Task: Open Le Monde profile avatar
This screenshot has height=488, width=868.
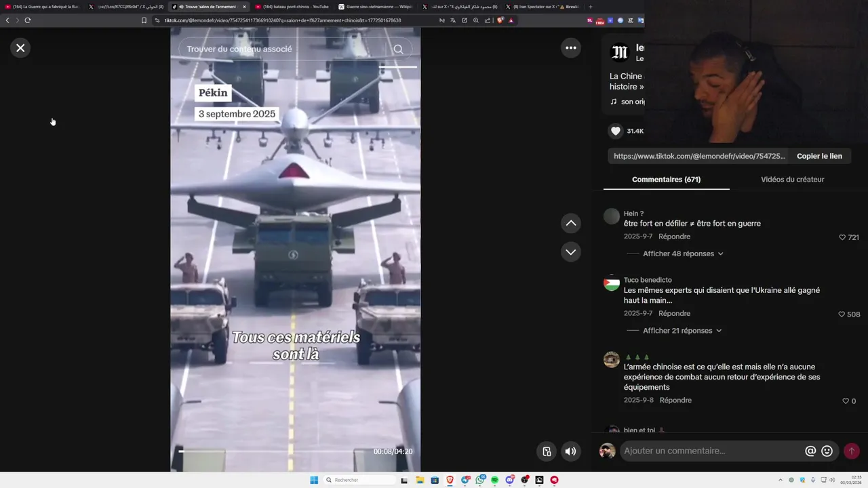Action: pyautogui.click(x=619, y=53)
